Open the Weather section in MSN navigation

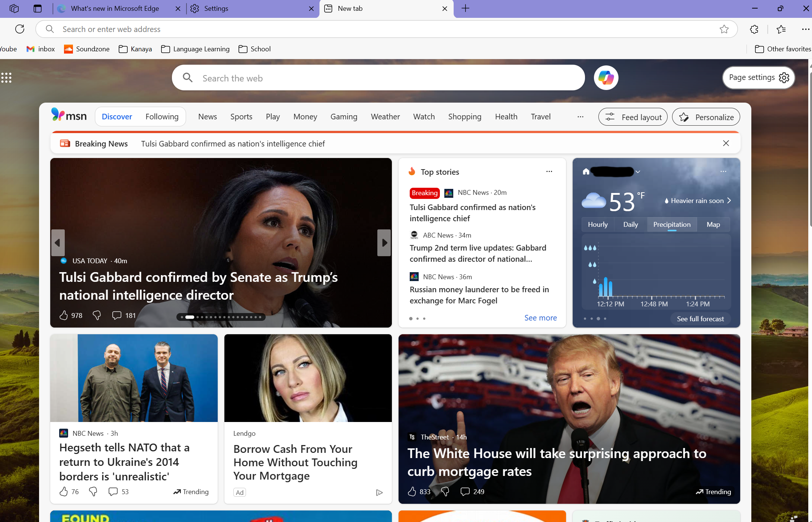385,116
